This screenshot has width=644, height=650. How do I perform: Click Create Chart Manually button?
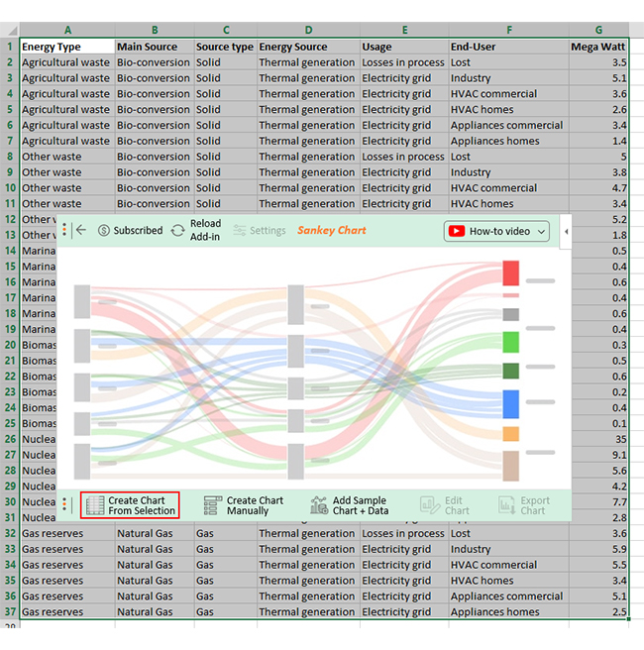pyautogui.click(x=244, y=505)
